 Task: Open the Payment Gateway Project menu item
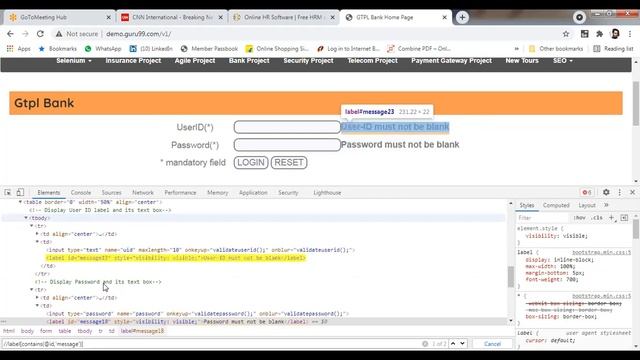451,61
